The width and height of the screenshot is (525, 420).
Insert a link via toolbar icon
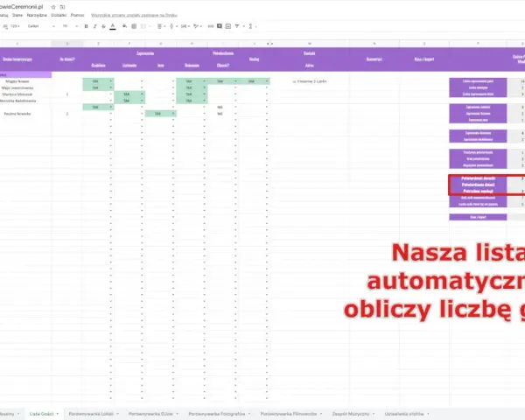point(211,26)
